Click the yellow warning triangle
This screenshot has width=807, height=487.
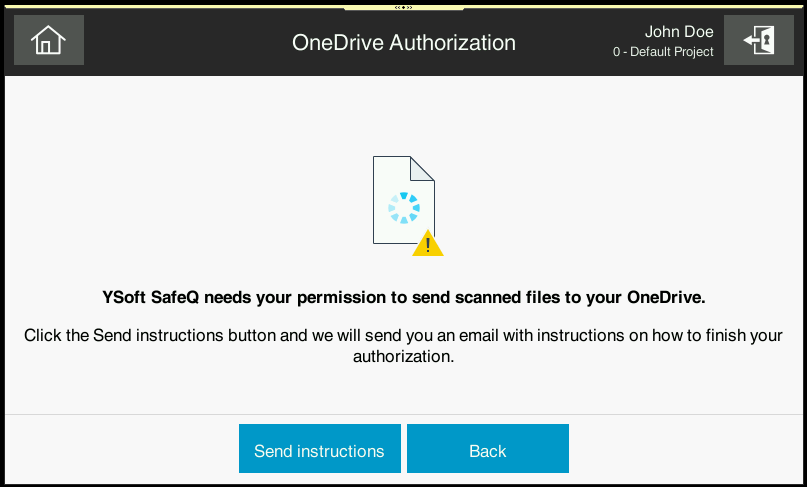[428, 244]
